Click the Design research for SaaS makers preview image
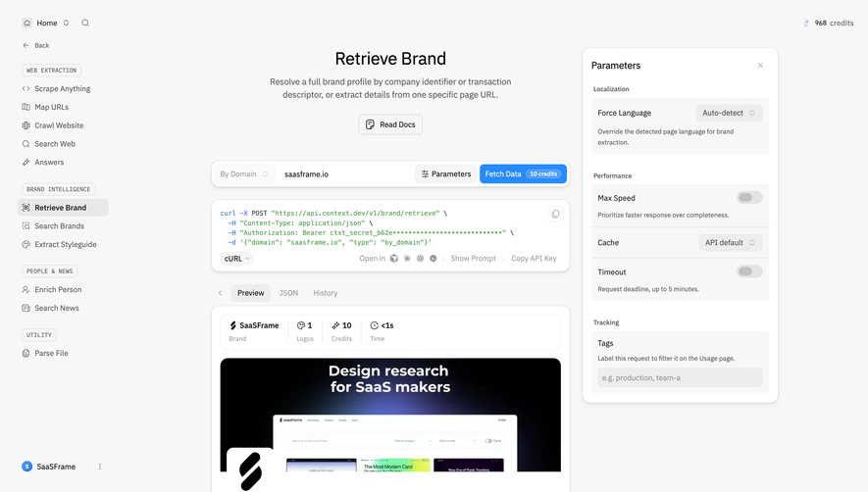 coord(390,416)
